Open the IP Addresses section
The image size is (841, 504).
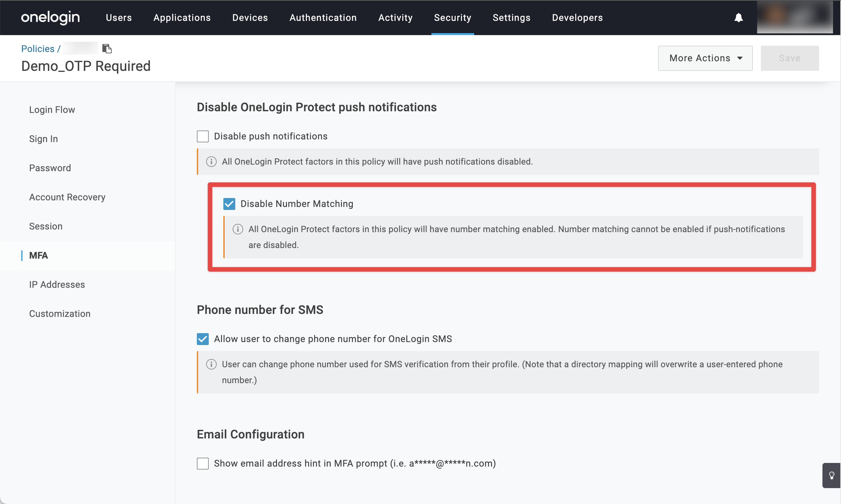57,284
